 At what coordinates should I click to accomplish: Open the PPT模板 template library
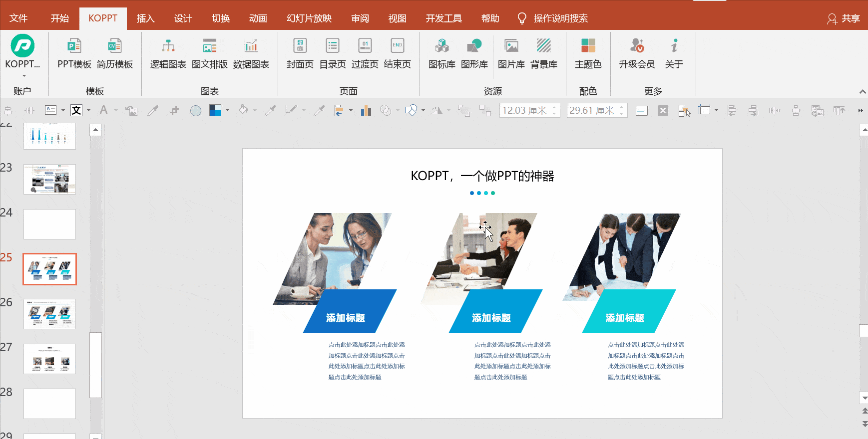[x=74, y=53]
